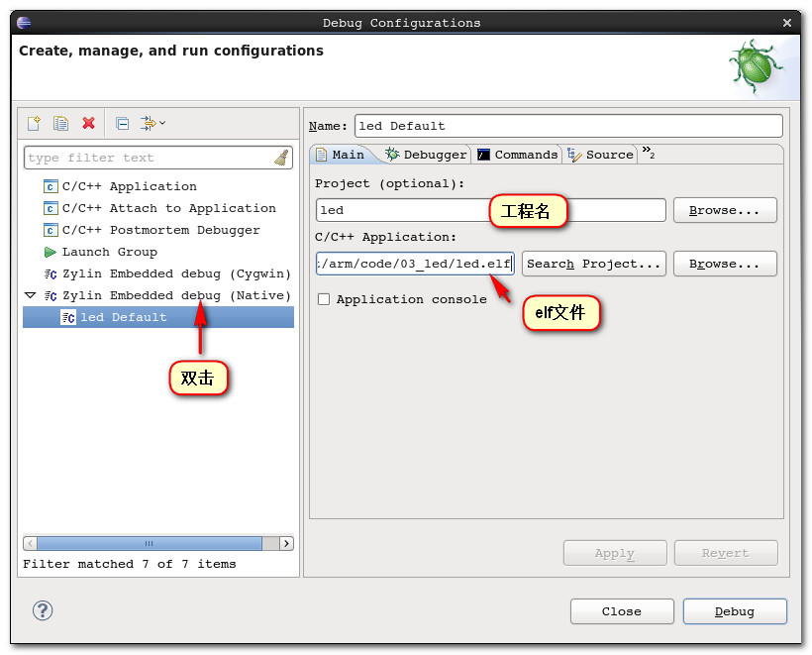This screenshot has width=812, height=655.
Task: Click the type filter text field
Action: (x=149, y=158)
